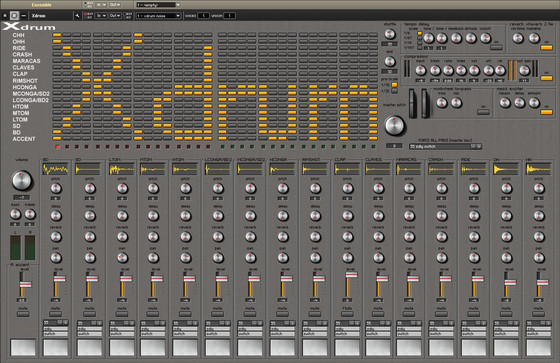
Task: Click the compressor out gain knob
Action: (524, 70)
